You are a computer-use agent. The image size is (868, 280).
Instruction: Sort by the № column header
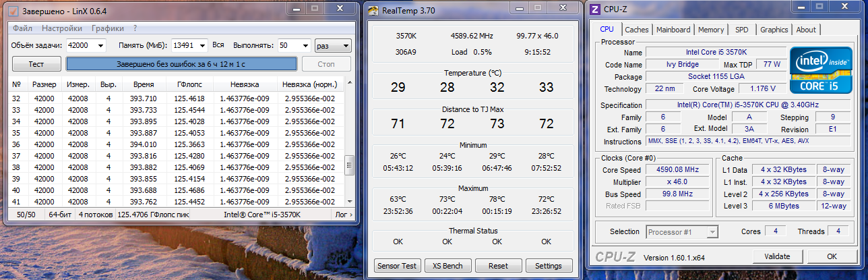[x=16, y=84]
